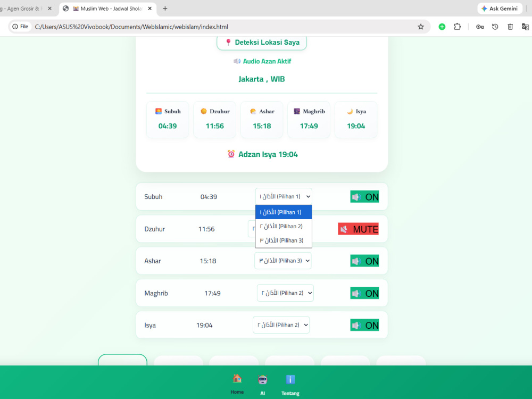Switch to the Agen Grosir tab

coord(20,9)
